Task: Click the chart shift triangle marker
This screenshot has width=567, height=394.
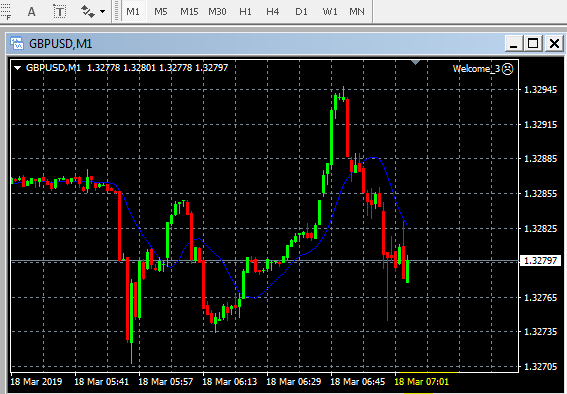Action: (415, 62)
